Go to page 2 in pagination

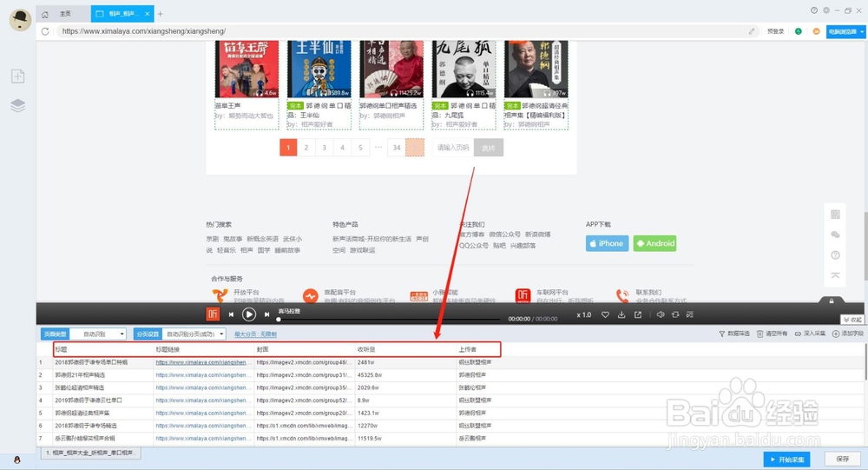click(x=306, y=148)
